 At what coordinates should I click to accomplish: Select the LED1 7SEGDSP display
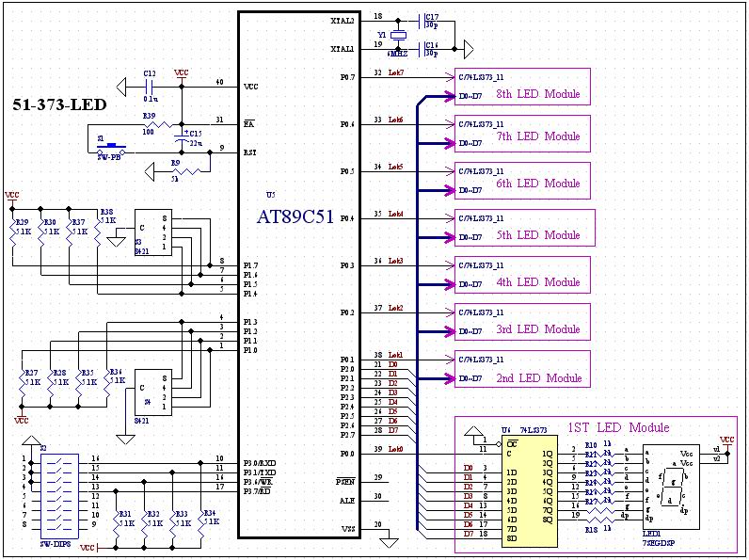click(x=671, y=488)
